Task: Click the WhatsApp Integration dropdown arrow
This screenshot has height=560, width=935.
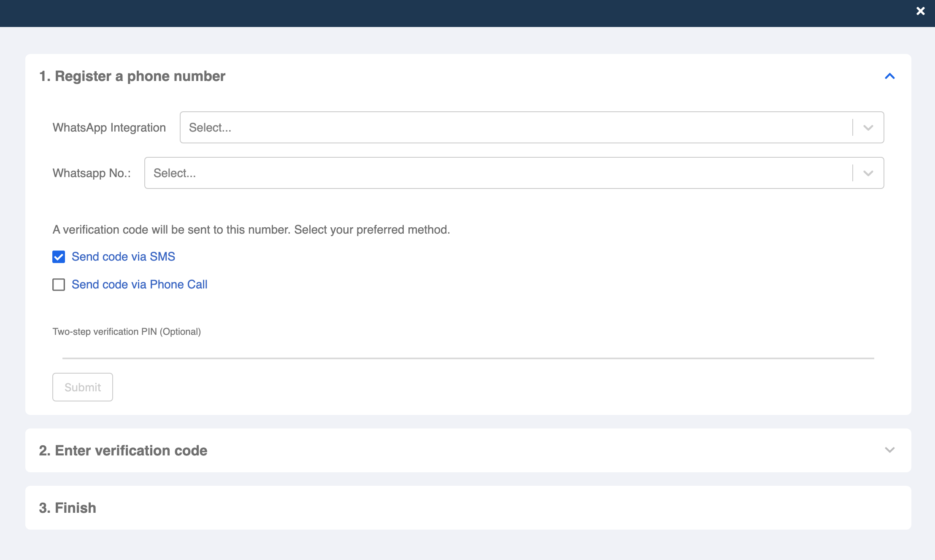Action: tap(868, 128)
